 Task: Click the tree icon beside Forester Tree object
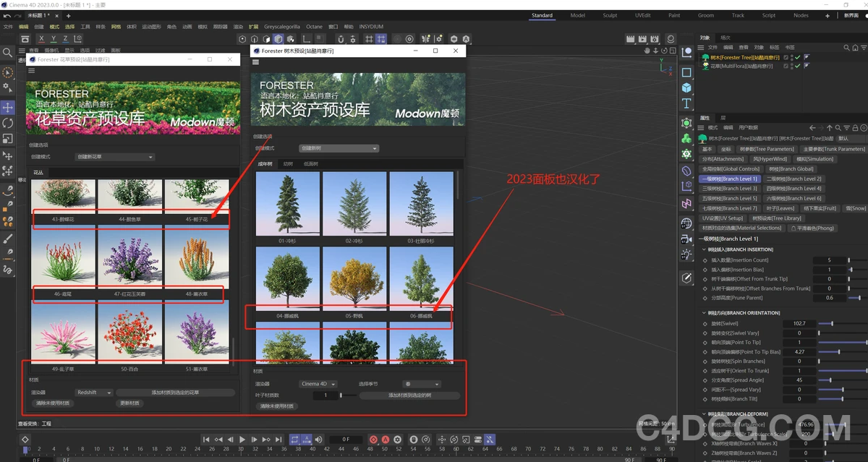tap(705, 57)
